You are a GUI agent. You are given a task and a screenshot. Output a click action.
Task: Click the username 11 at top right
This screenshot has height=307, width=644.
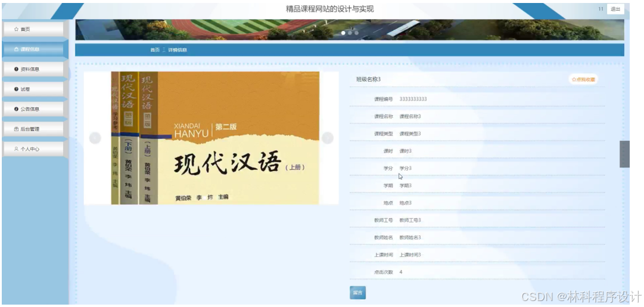[x=601, y=9]
